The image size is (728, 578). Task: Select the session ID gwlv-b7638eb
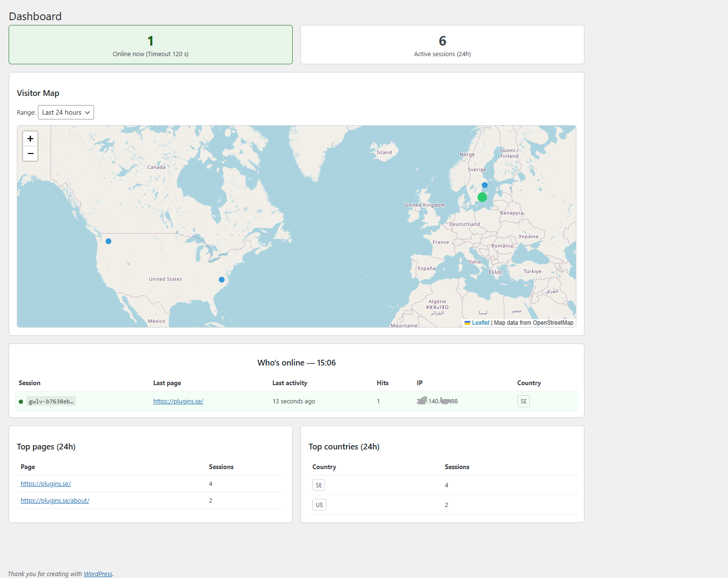(x=51, y=401)
